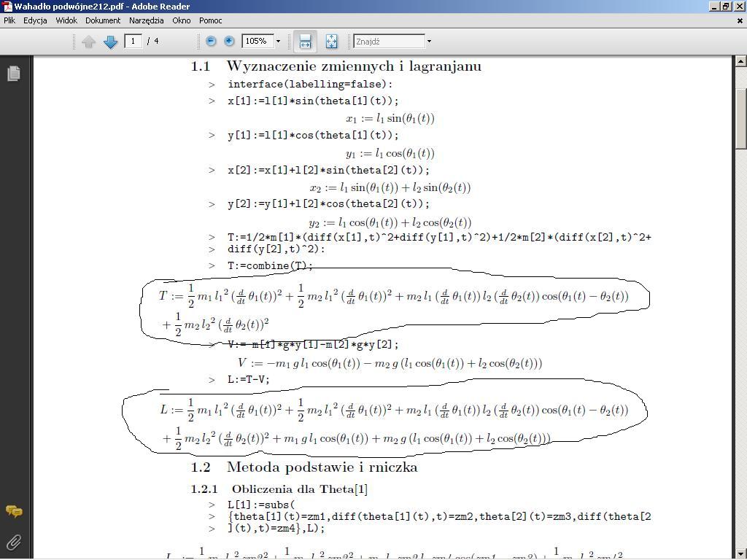This screenshot has width=747, height=560.
Task: Open the Narzędzia menu
Action: 146,20
